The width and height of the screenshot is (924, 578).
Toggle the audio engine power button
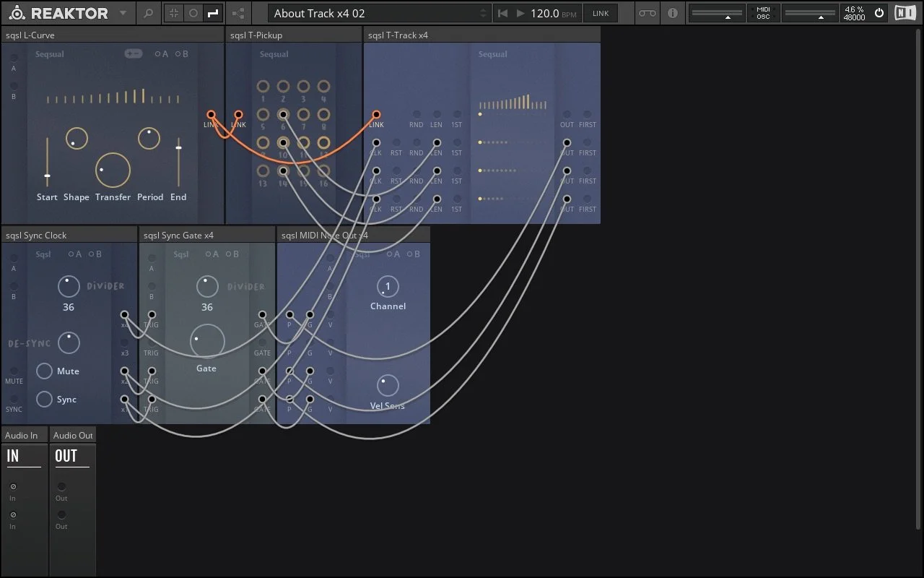click(x=879, y=13)
